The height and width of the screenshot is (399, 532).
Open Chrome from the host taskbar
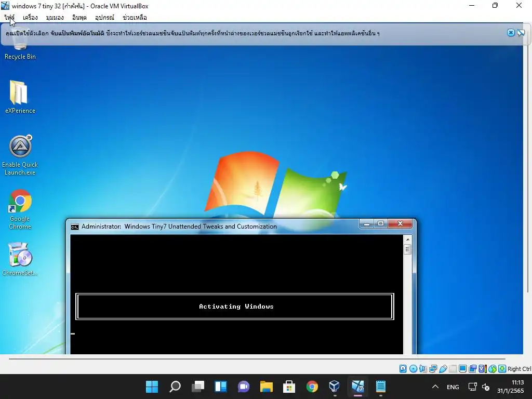(x=312, y=387)
